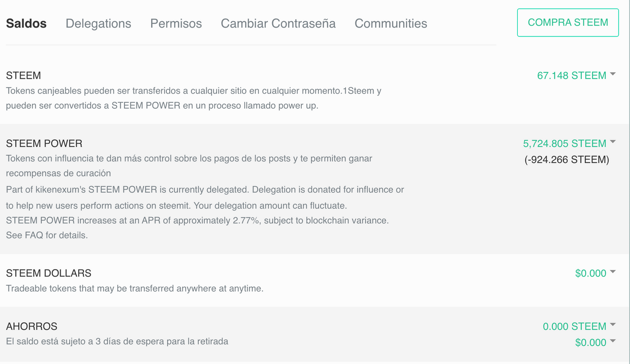Click the STEEM POWER heading
630x364 pixels.
click(x=44, y=143)
